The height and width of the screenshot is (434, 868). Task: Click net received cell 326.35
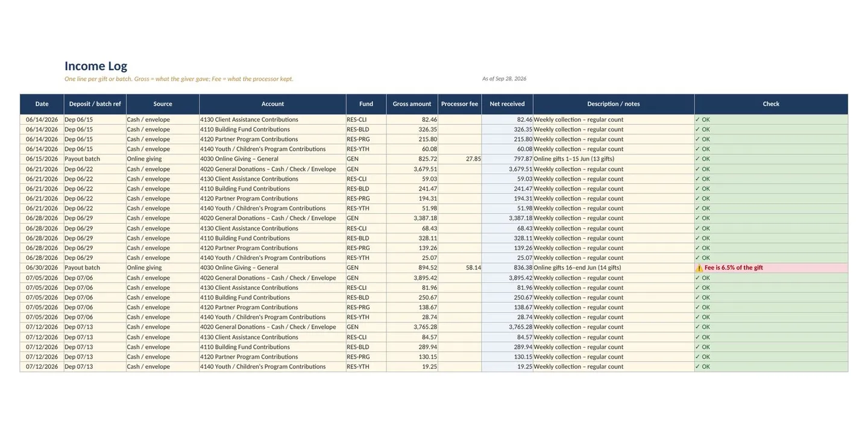click(x=507, y=129)
